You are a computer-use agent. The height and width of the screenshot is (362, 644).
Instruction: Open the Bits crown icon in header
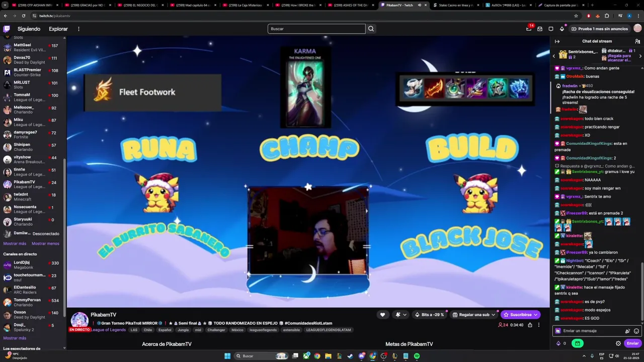[562, 29]
